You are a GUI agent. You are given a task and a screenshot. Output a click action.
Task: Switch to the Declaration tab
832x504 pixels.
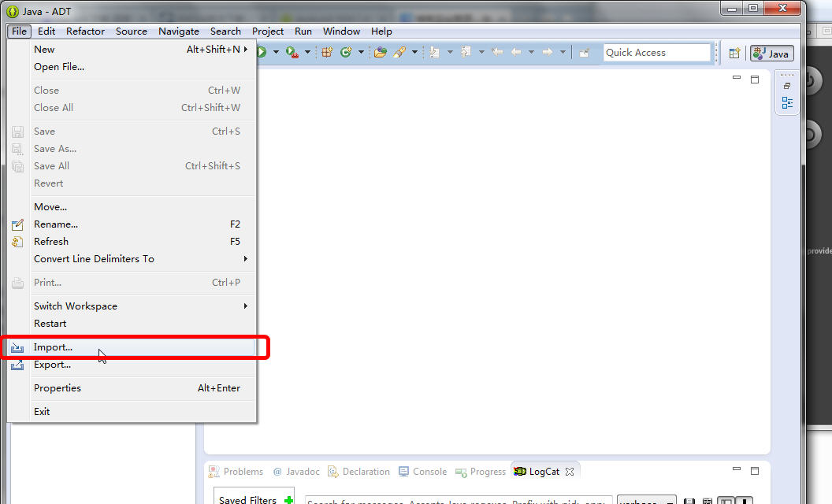point(359,472)
